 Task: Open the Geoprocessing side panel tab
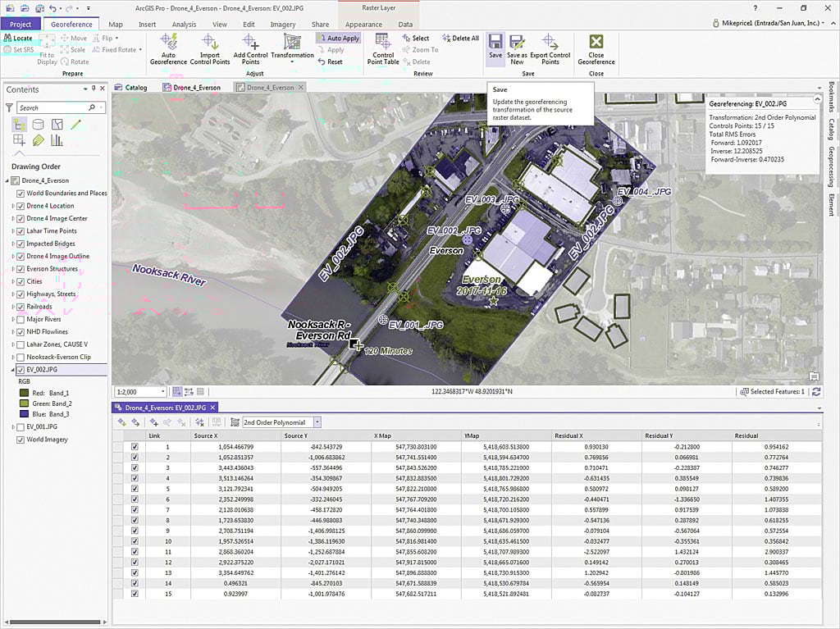[x=831, y=167]
